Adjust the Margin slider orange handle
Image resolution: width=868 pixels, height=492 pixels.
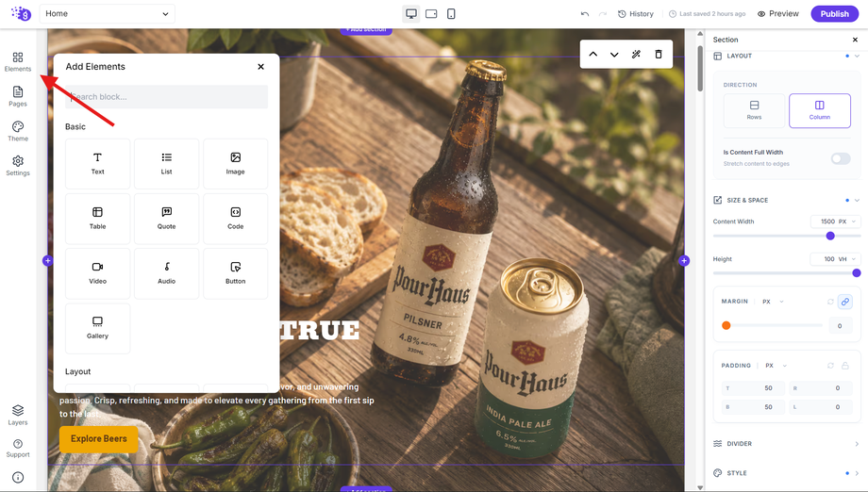[726, 325]
